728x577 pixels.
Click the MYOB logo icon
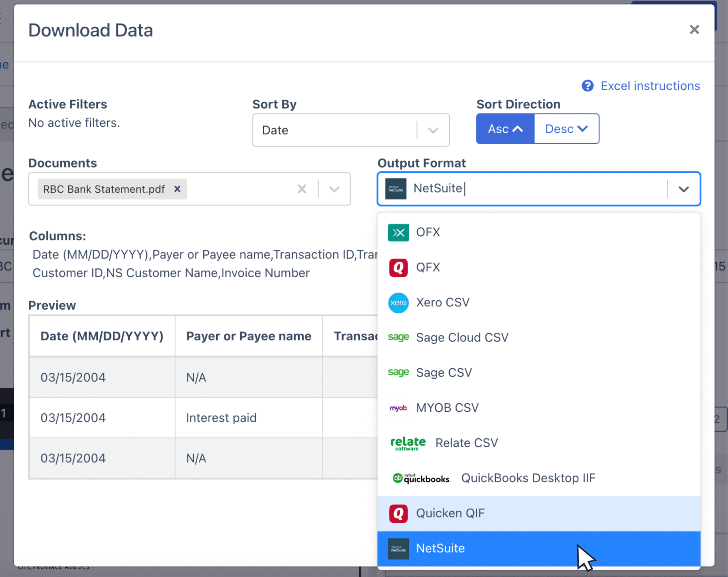(x=398, y=408)
